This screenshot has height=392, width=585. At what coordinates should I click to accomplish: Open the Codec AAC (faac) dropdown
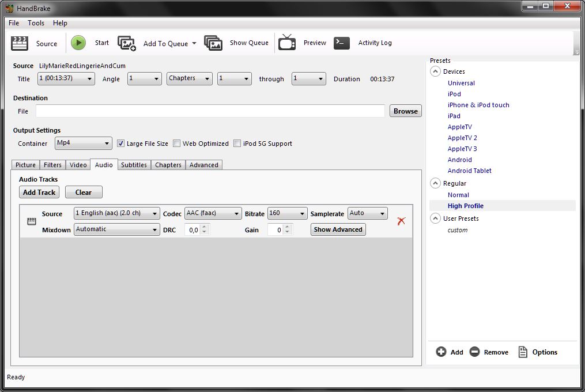213,213
